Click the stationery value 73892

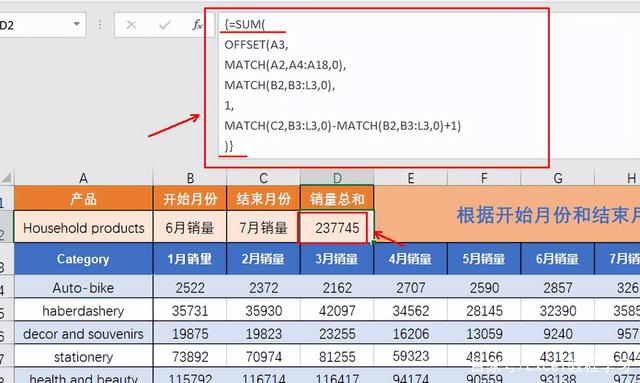pos(190,357)
